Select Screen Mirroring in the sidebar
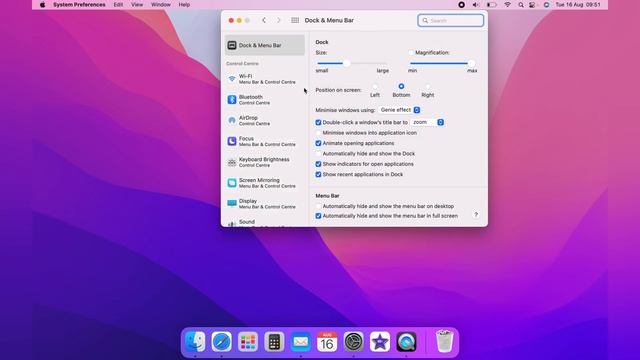This screenshot has height=360, width=640. (264, 183)
